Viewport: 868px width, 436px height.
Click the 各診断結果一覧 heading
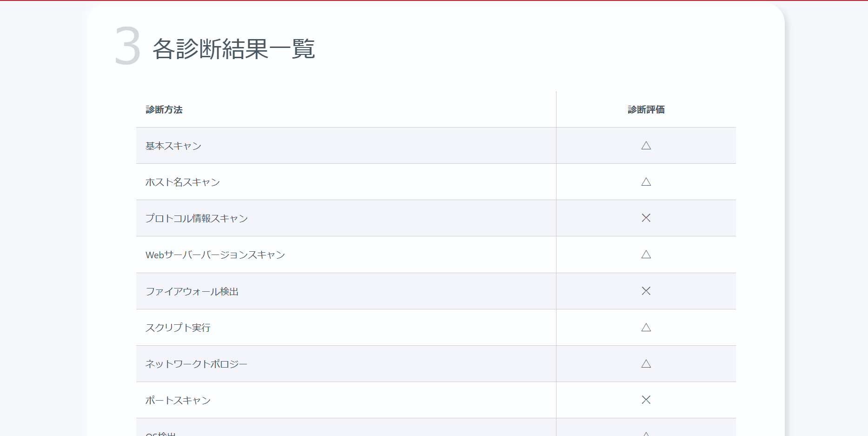click(234, 49)
